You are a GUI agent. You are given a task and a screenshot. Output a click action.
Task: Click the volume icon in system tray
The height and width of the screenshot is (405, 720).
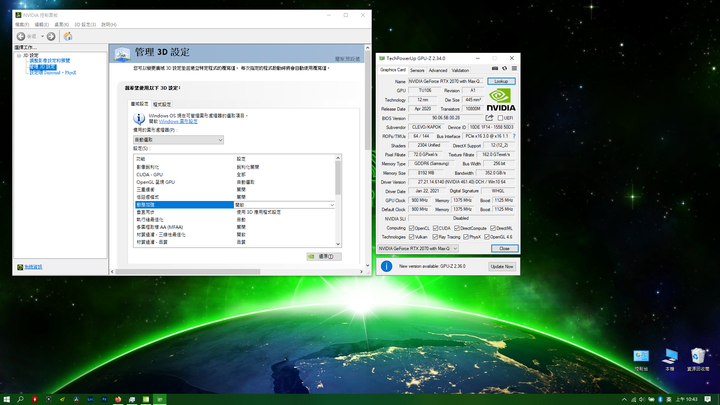click(x=642, y=399)
